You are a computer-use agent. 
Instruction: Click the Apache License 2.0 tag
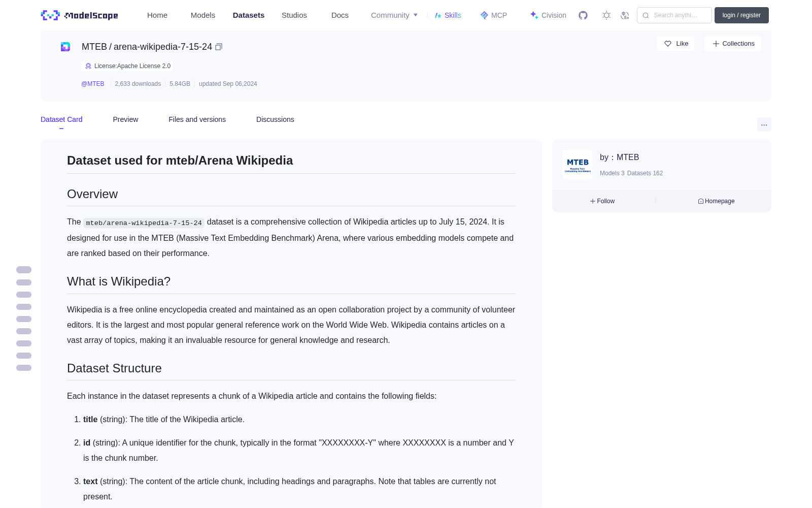pyautogui.click(x=127, y=66)
